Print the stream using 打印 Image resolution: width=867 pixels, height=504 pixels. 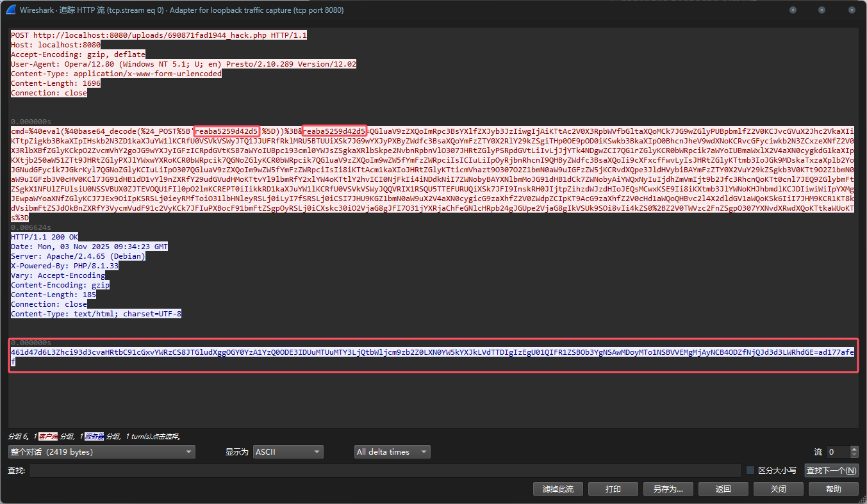613,489
